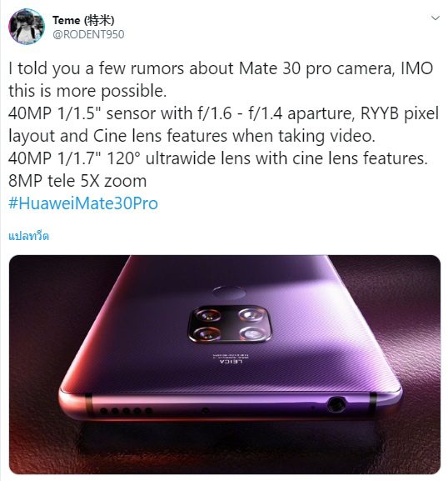Screen dimensions: 448x481
Task: Click the text "this is more possible."
Action: (87, 91)
